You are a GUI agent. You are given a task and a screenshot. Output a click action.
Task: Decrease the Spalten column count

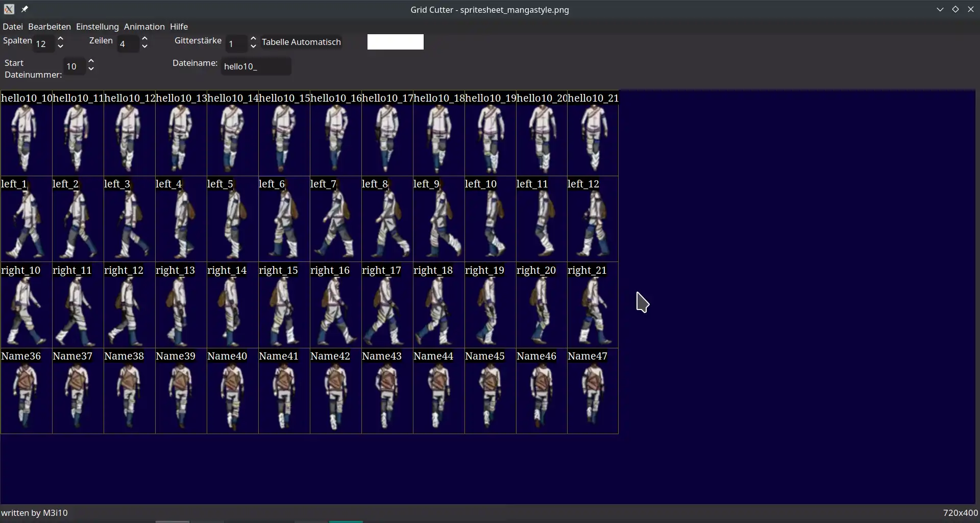[60, 46]
